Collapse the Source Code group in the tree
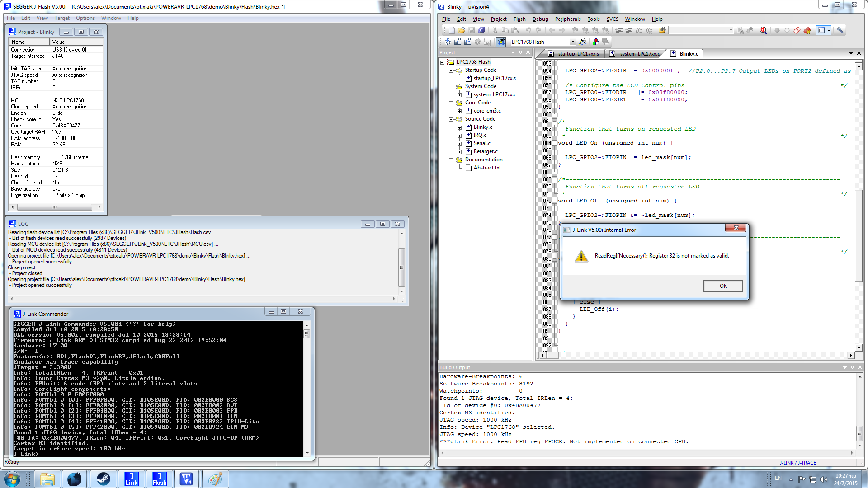868x488 pixels. click(x=451, y=119)
